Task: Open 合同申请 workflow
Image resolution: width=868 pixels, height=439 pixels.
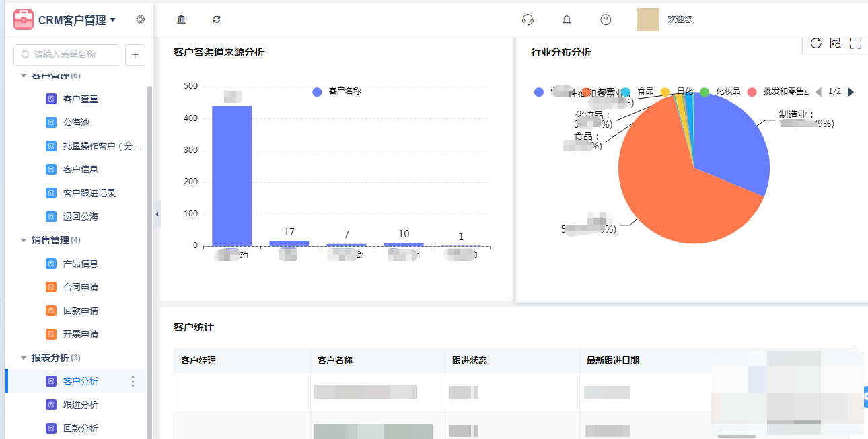Action: [81, 287]
